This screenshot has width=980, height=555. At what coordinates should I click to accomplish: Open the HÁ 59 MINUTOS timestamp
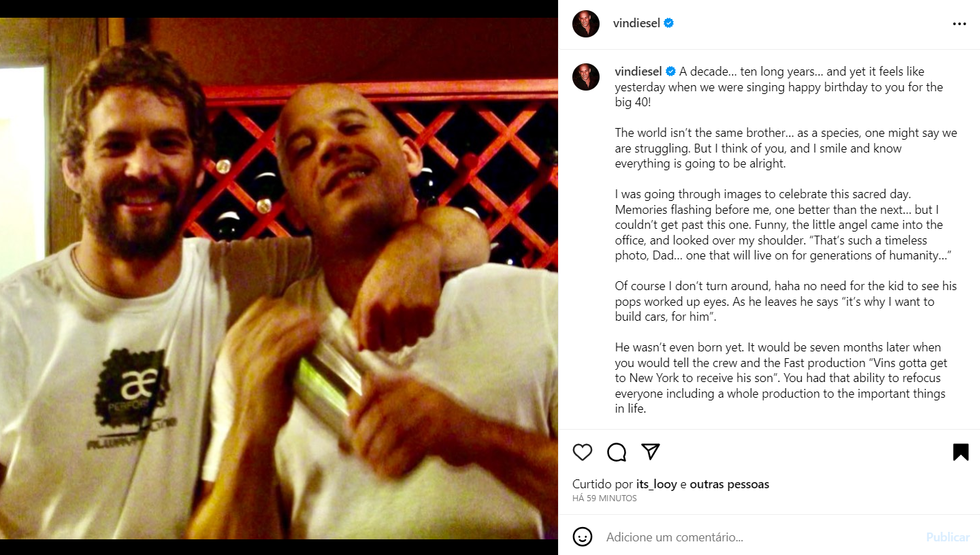click(604, 498)
